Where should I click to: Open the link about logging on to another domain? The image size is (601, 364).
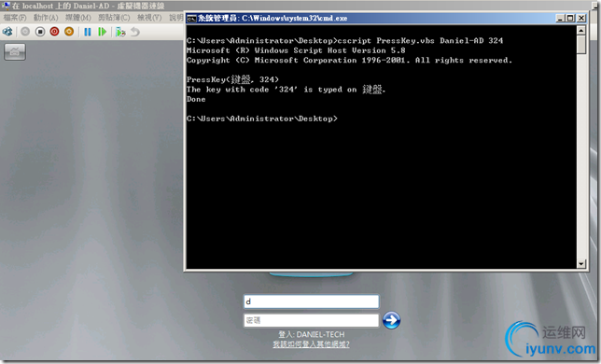[311, 344]
